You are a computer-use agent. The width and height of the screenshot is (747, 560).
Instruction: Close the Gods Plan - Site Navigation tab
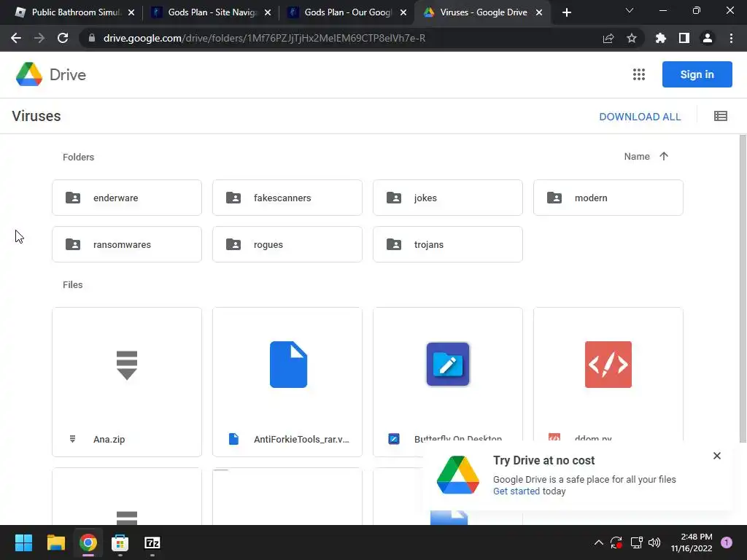[268, 12]
